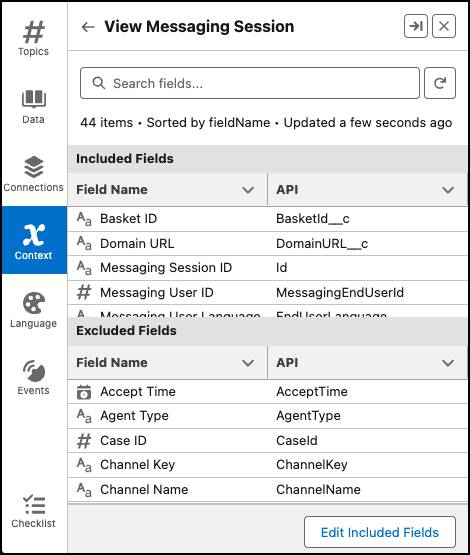Select the Domain URL field name
470x555 pixels.
coord(137,244)
